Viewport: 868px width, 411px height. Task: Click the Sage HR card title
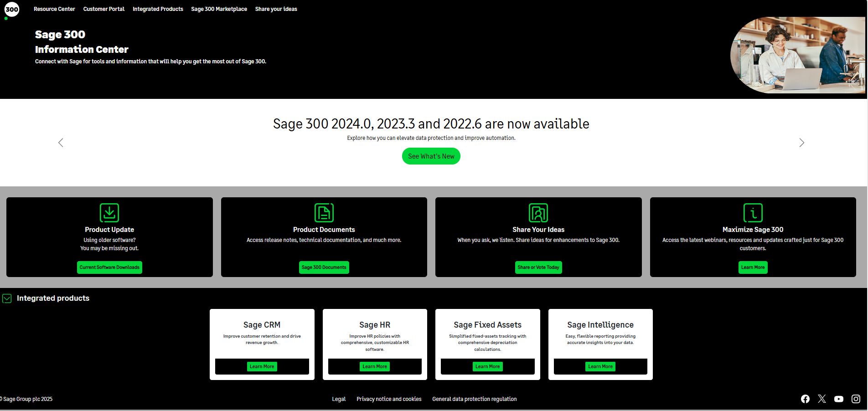coord(375,325)
